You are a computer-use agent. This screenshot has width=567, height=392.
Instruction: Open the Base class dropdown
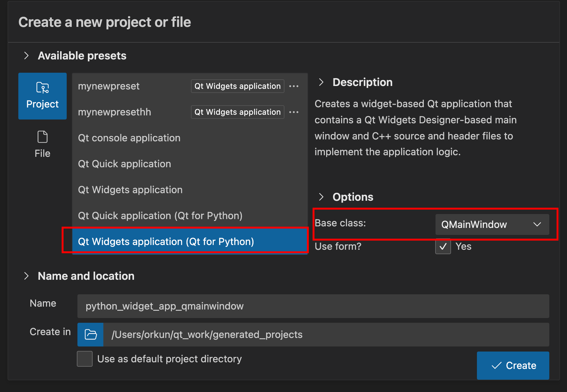[x=492, y=224]
